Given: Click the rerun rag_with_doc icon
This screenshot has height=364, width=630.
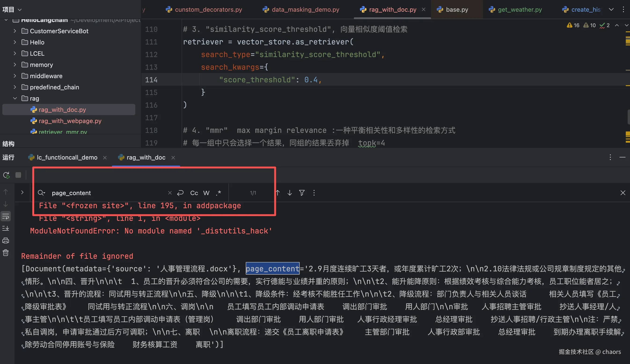Looking at the screenshot, I should point(6,175).
